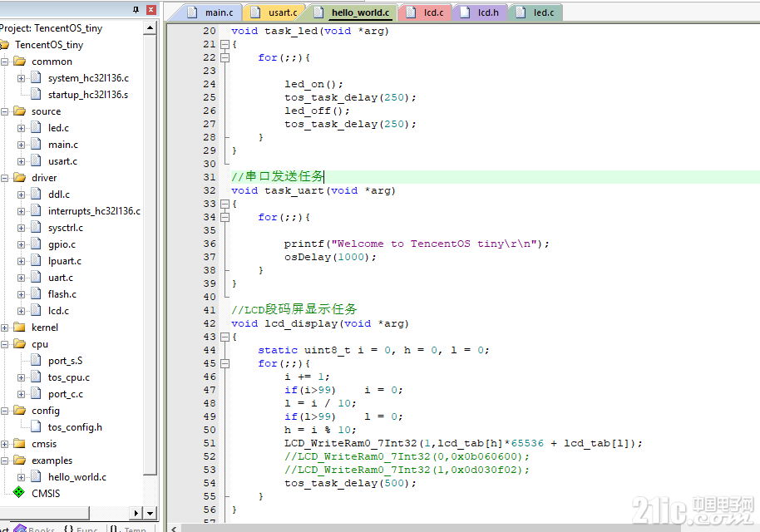Click the lcd.c file icon in driver

36,310
